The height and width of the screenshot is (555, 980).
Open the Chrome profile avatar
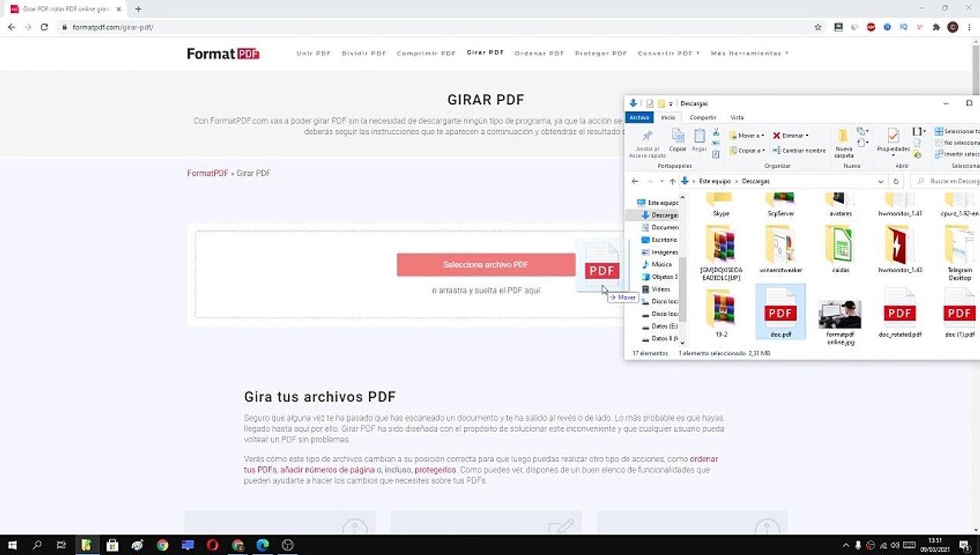(x=953, y=27)
